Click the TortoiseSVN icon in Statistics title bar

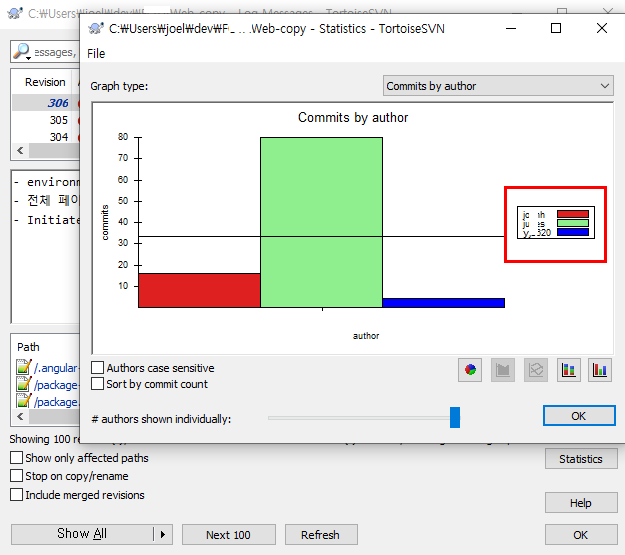point(97,28)
